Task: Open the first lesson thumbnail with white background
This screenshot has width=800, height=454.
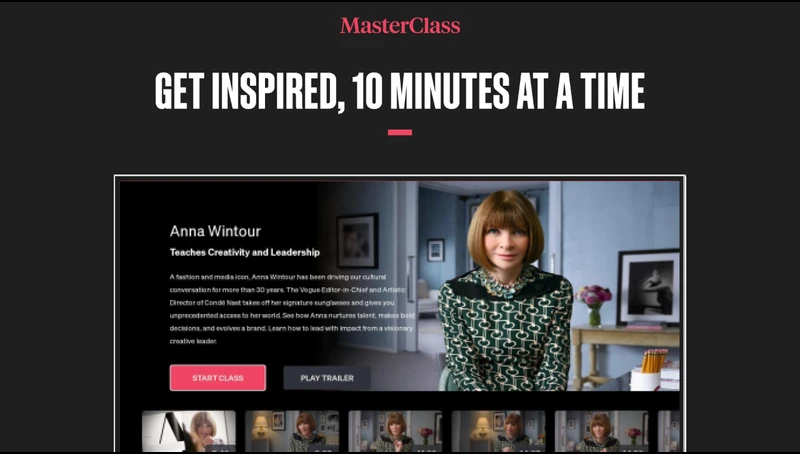Action: point(189,431)
